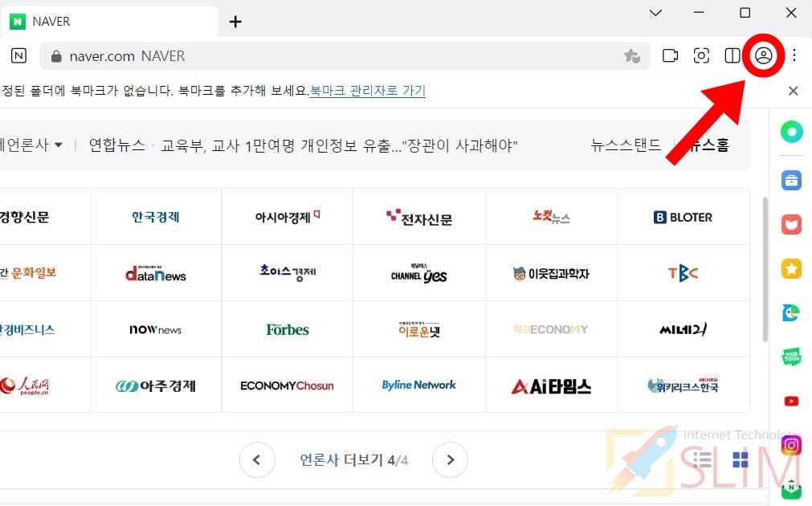Screen dimensions: 812x506
Task: Add bookmark with the star icon
Action: point(632,55)
